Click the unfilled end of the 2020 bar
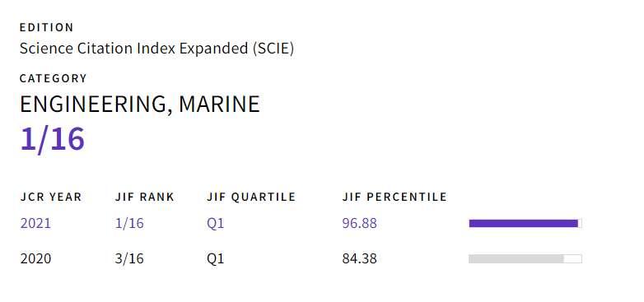Image resolution: width=644 pixels, height=302 pixels. 573,259
